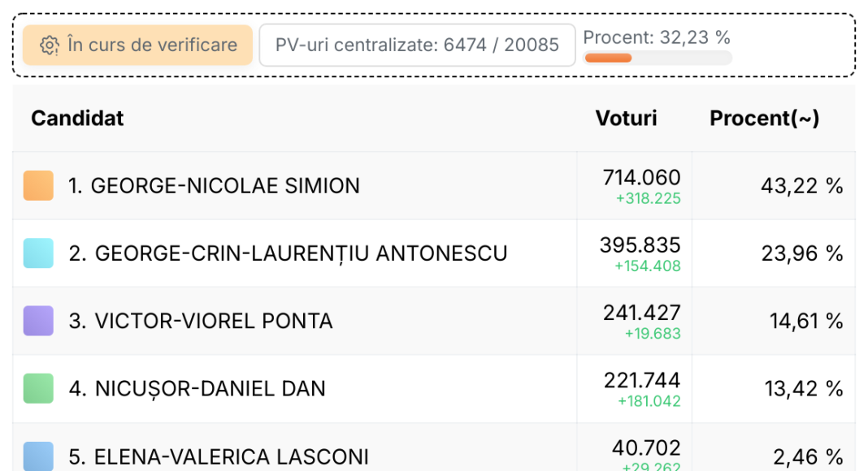
Task: Click the cyan swatch for Crin Antonescu
Action: click(x=38, y=253)
